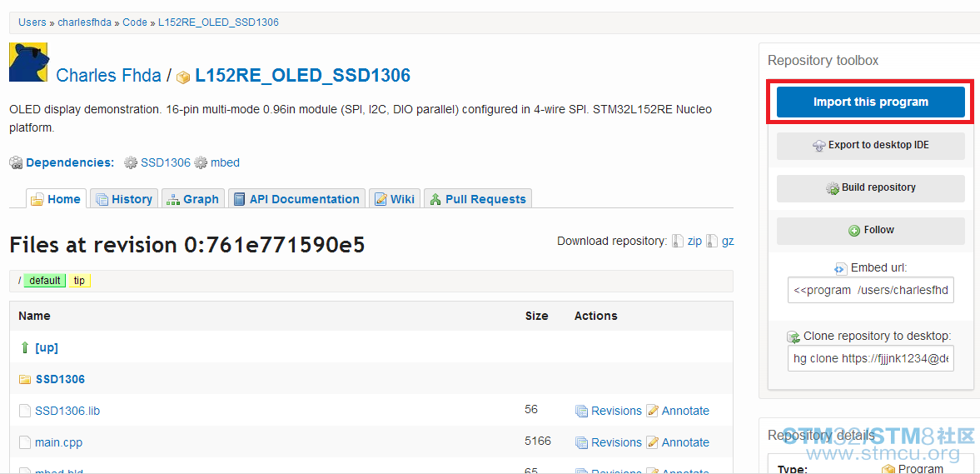Click the package icon beside the program title
980x474 pixels.
coord(183,77)
